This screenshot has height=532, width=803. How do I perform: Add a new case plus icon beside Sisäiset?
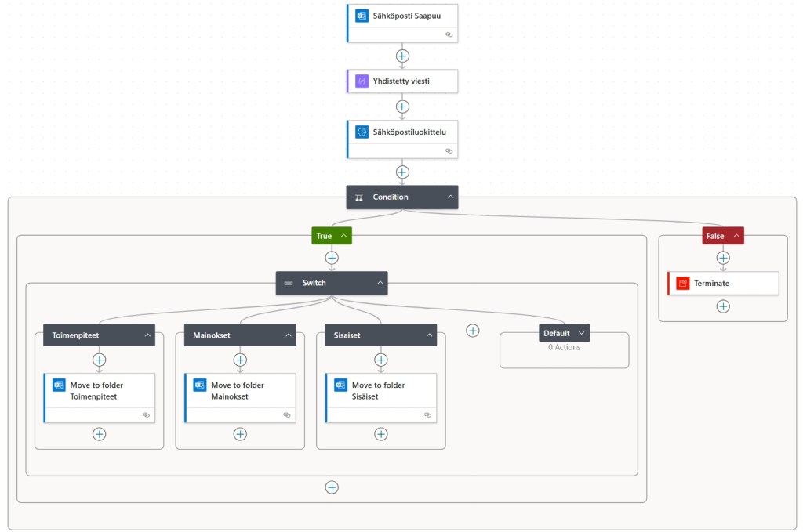pyautogui.click(x=473, y=331)
